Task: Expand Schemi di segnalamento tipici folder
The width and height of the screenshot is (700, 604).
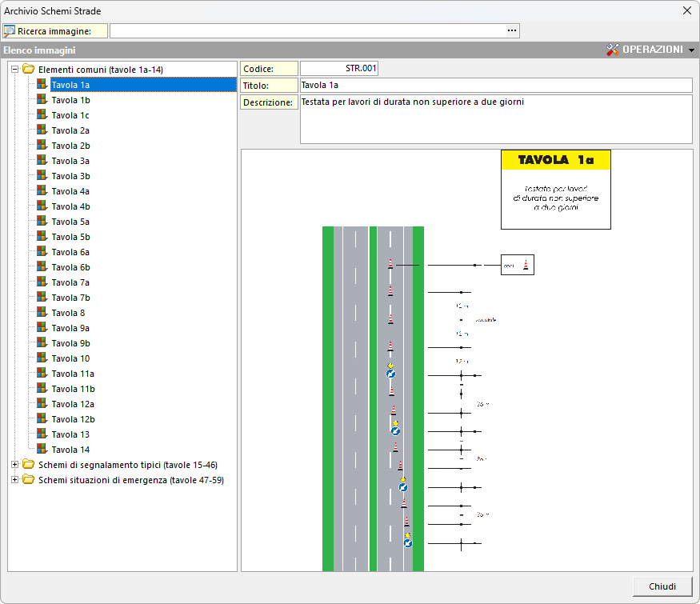Action: tap(14, 465)
